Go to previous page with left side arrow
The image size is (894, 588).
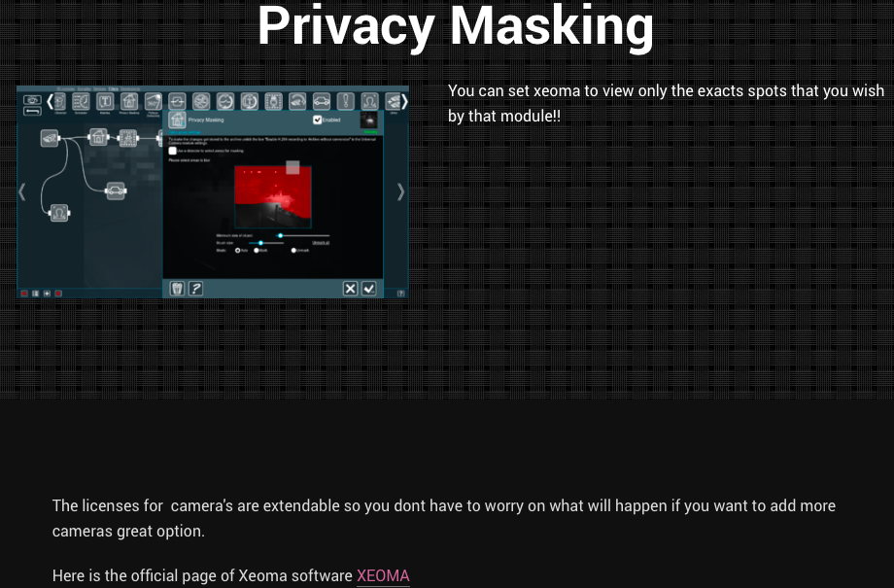pos(22,192)
